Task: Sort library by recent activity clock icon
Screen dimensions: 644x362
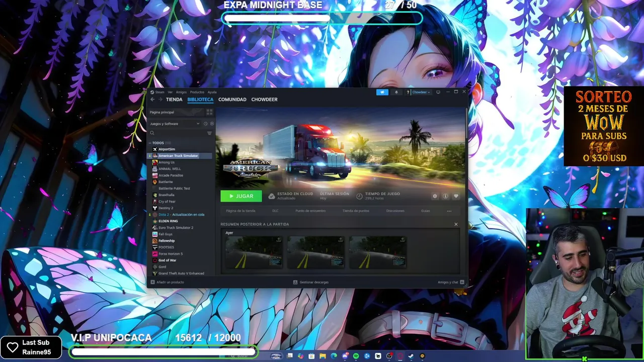Action: tap(205, 124)
